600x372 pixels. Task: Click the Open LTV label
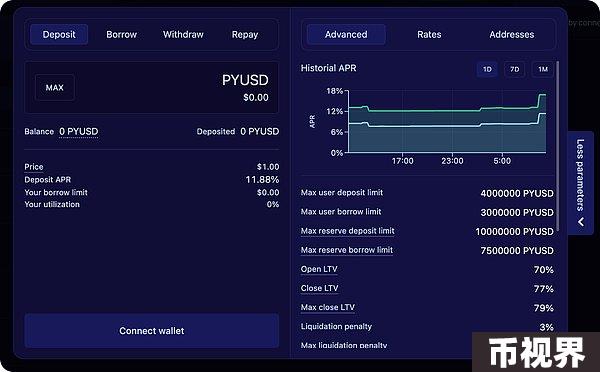tap(319, 269)
